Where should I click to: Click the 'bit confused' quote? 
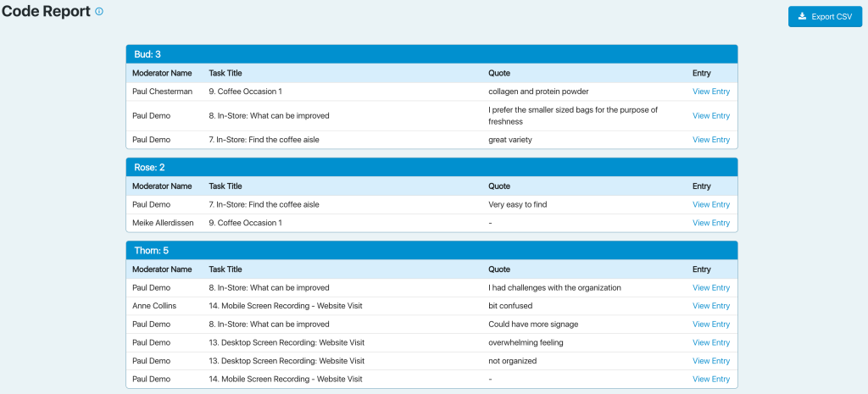(x=510, y=306)
